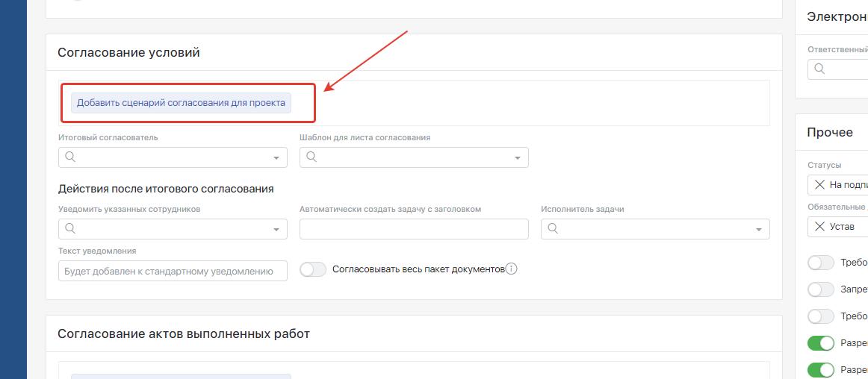
Task: Remove the На подпи status tag
Action: [819, 185]
